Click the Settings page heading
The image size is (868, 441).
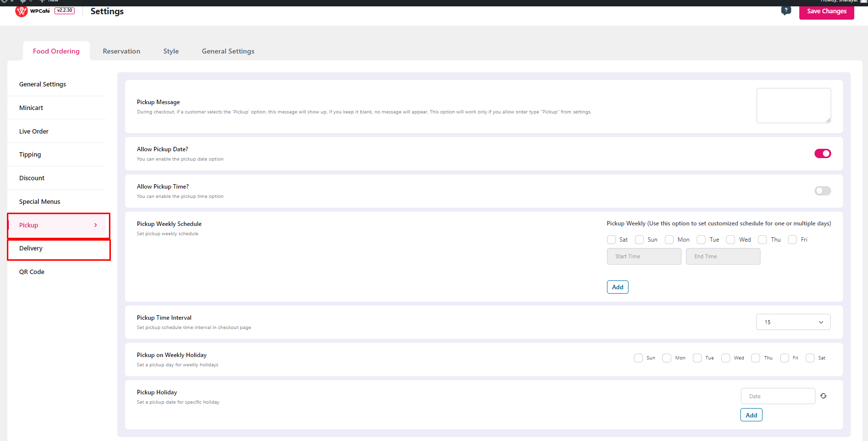[x=107, y=11]
